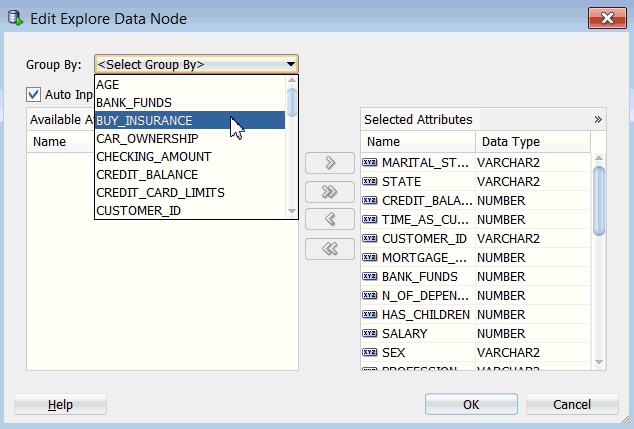The width and height of the screenshot is (634, 429).
Task: Click the Cancel button
Action: (571, 405)
